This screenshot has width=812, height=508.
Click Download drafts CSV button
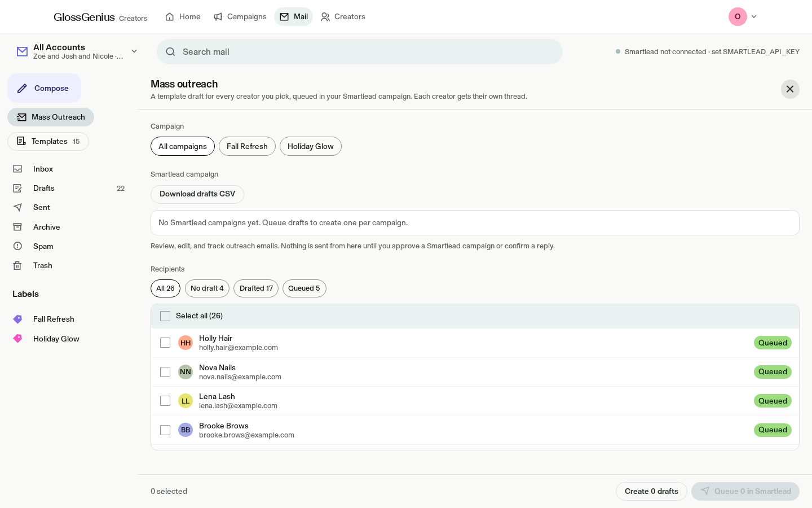pos(197,194)
